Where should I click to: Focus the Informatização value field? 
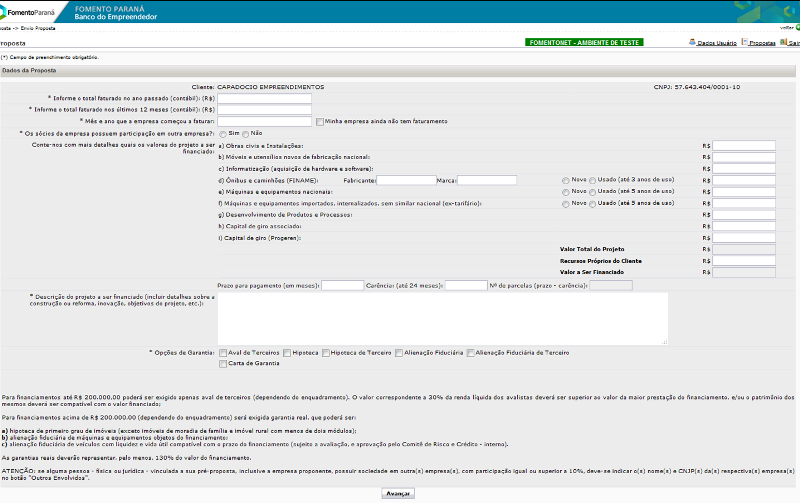[744, 169]
